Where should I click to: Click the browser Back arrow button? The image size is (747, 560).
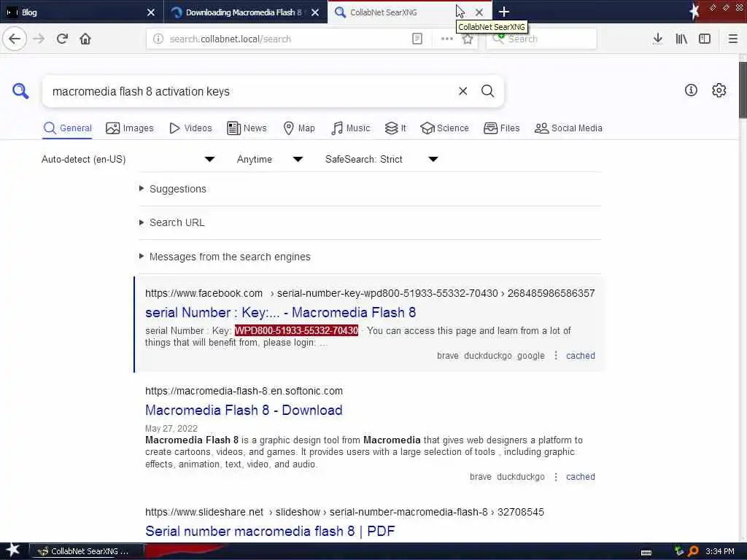click(15, 39)
